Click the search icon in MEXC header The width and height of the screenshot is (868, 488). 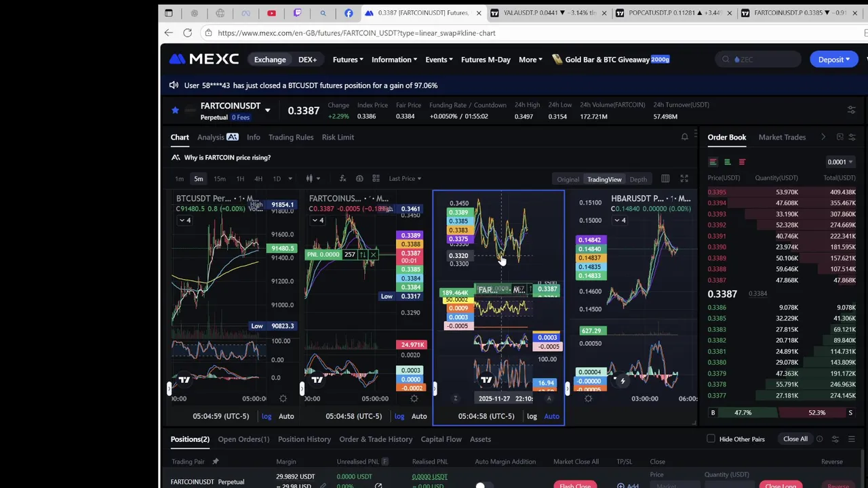pyautogui.click(x=726, y=60)
